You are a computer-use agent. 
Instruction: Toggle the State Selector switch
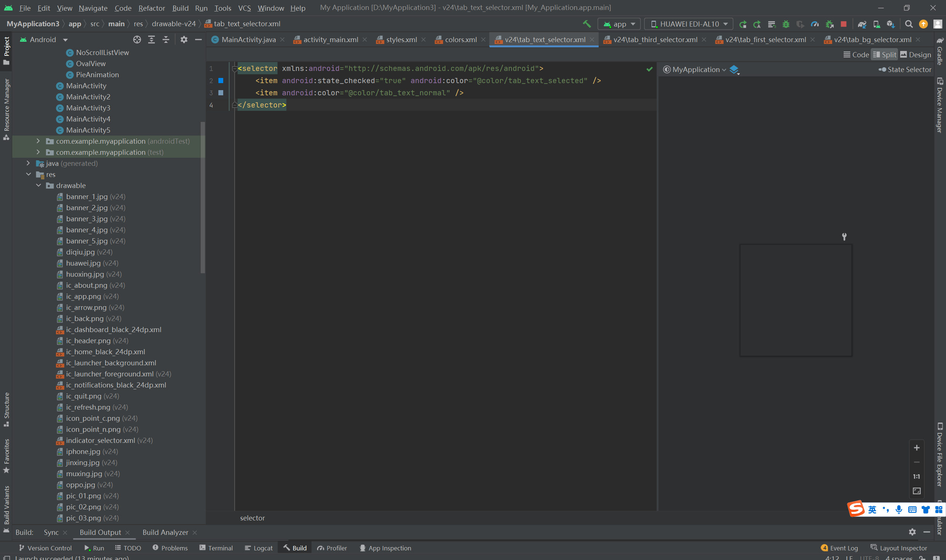click(882, 69)
